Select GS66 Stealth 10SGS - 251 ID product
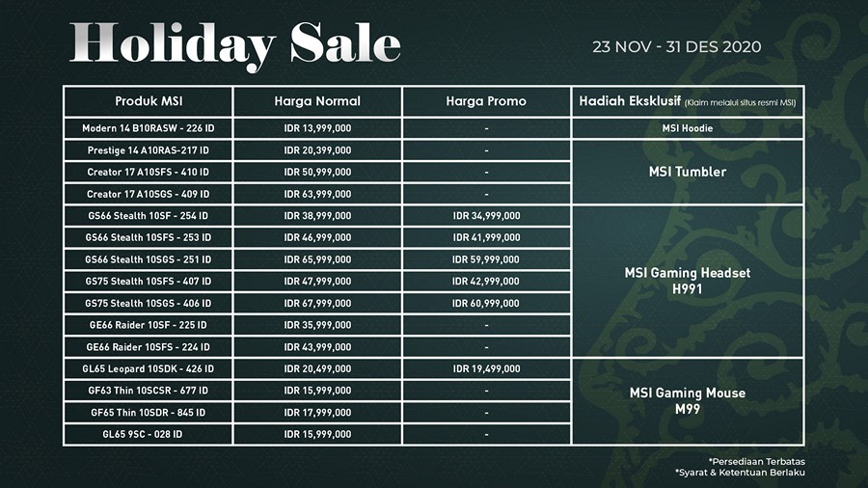This screenshot has height=488, width=868. point(149,259)
